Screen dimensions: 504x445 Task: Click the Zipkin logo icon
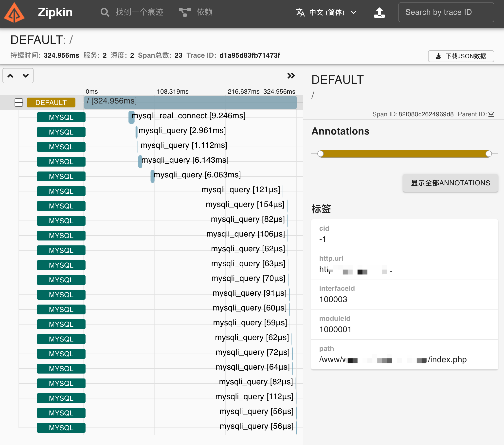pyautogui.click(x=14, y=13)
